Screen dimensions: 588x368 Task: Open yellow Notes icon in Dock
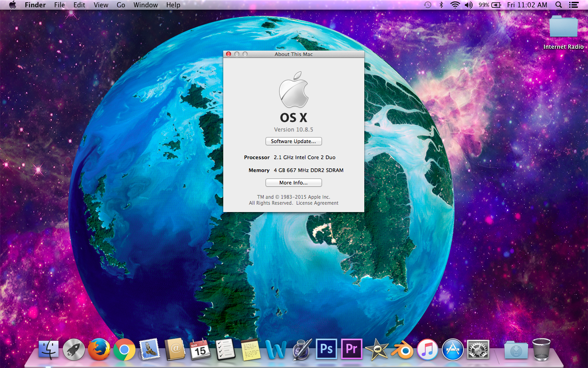[x=250, y=350]
